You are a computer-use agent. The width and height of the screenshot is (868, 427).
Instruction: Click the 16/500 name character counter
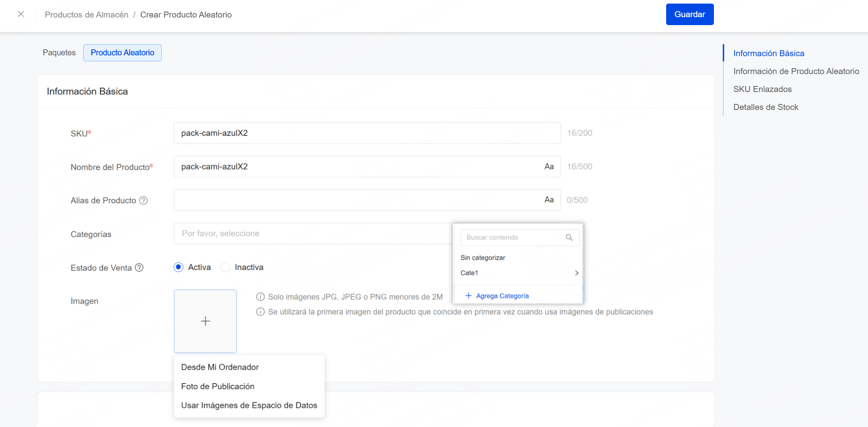click(x=580, y=166)
